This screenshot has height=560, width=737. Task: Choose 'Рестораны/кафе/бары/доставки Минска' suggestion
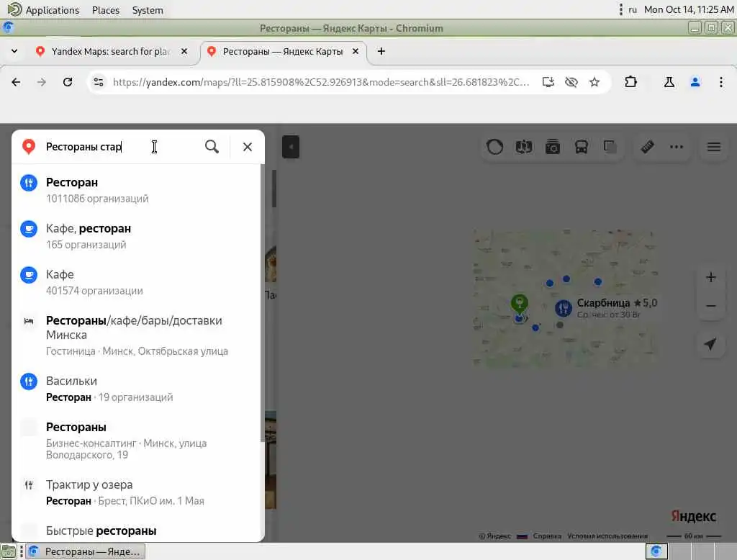coord(136,335)
